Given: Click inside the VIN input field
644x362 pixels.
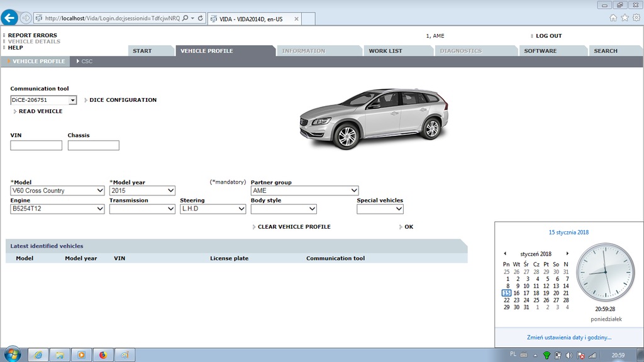Looking at the screenshot, I should pyautogui.click(x=36, y=145).
